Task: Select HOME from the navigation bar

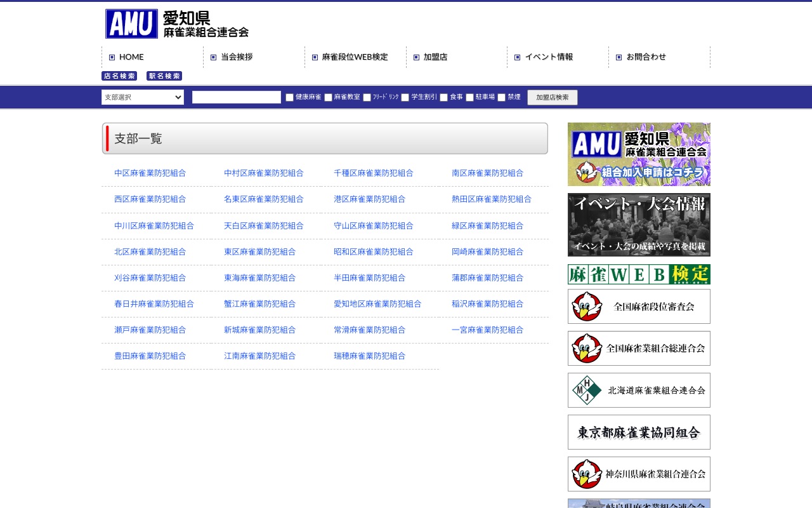Action: pyautogui.click(x=127, y=57)
